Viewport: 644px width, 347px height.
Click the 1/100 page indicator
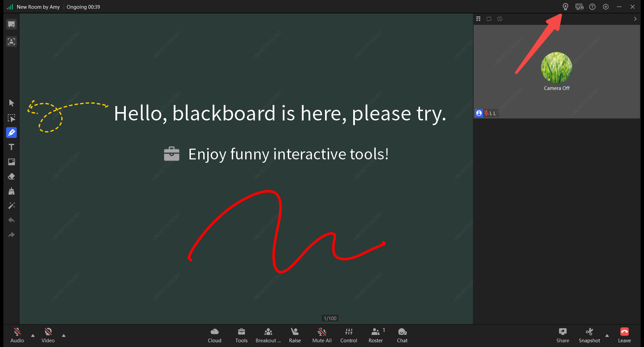[x=330, y=318]
